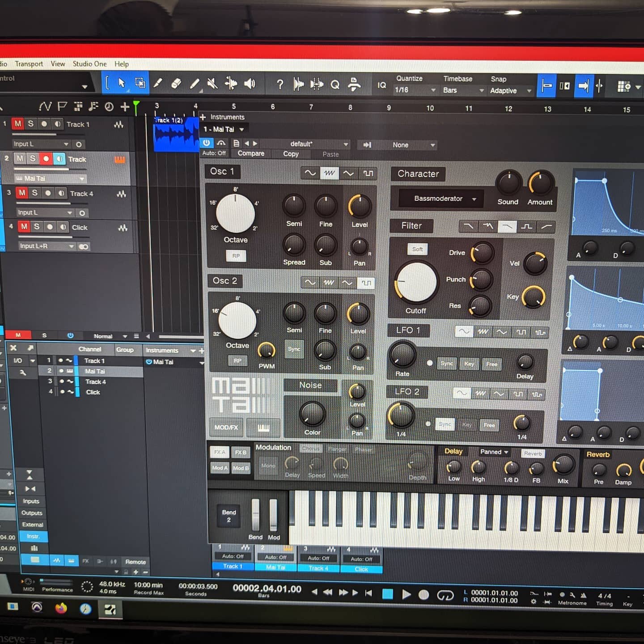Open the Timebase Bars dropdown
The image size is (644, 644).
(x=463, y=90)
